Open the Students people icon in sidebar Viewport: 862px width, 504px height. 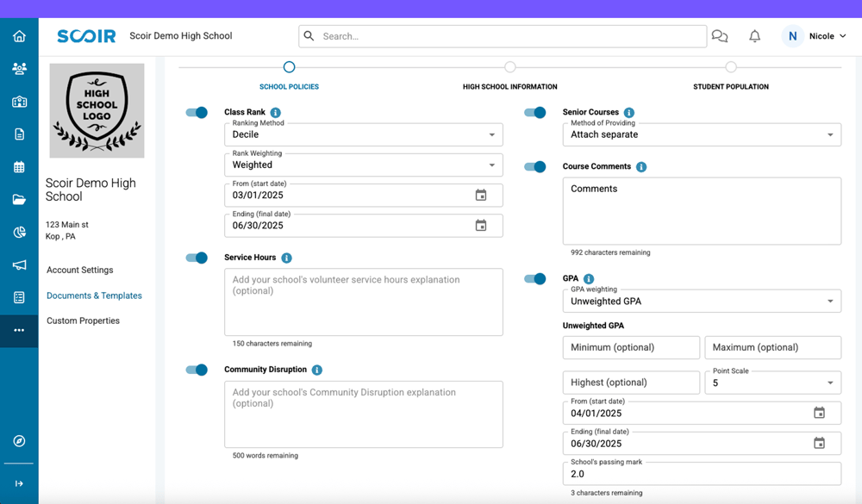(x=19, y=69)
